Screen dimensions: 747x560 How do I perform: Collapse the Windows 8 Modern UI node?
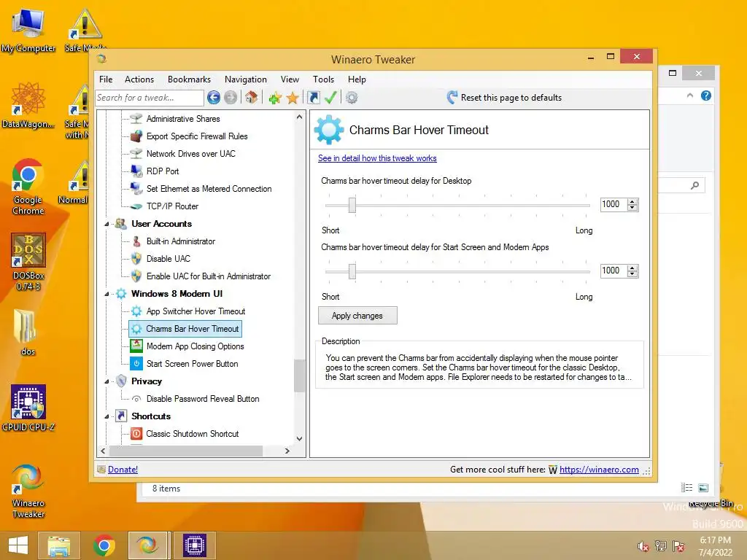107,294
